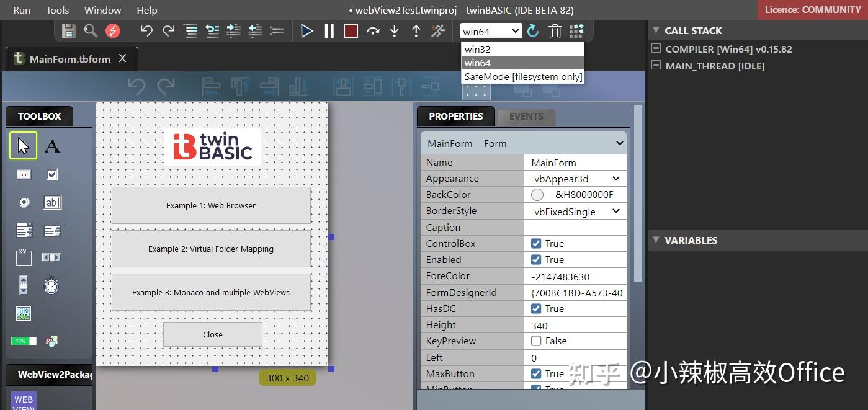Open the BorderStyle property dropdown
Image resolution: width=868 pixels, height=410 pixels.
(x=617, y=211)
